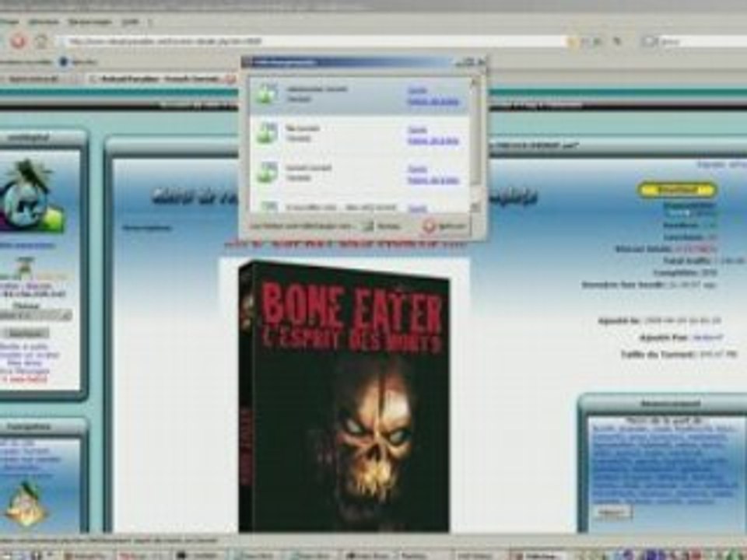Click the user avatar image in left sidebar
The image size is (747, 560).
(31, 197)
